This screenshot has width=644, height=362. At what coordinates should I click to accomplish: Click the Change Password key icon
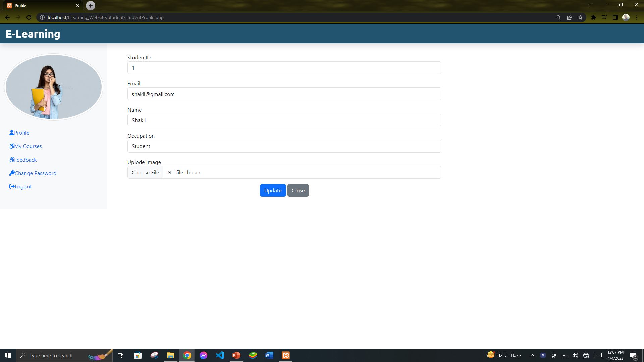point(12,173)
